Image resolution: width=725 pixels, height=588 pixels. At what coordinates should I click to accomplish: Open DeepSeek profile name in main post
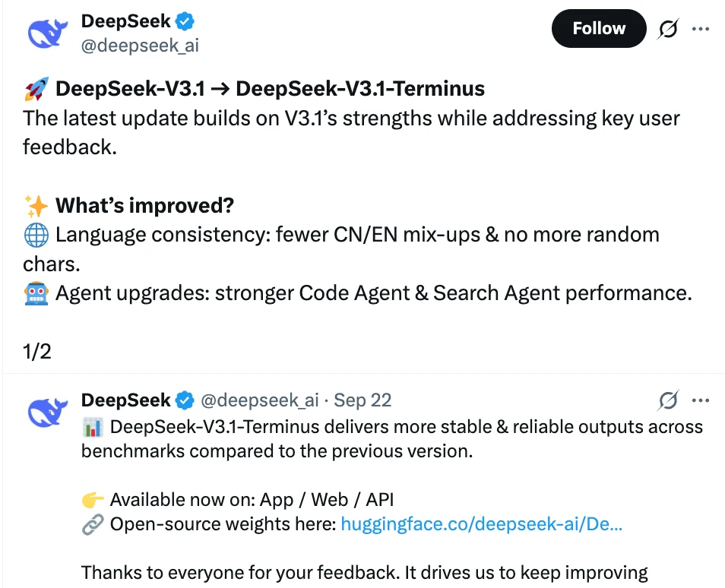point(125,22)
